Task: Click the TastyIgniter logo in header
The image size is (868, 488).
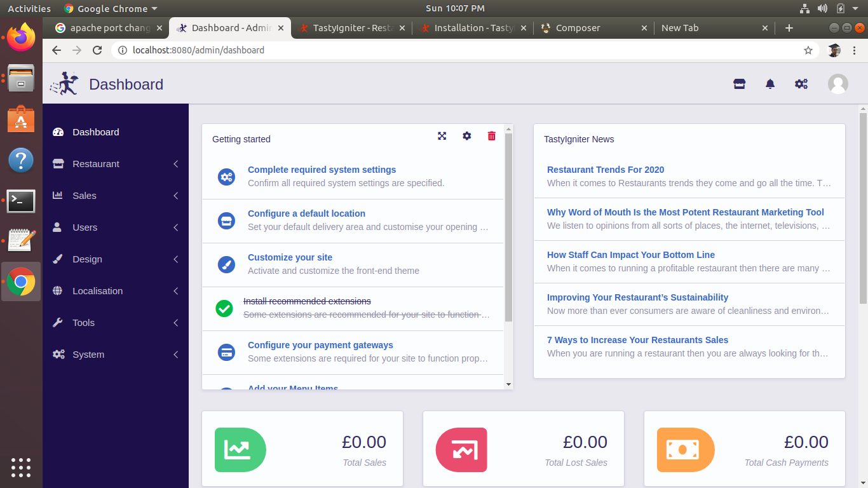Action: pyautogui.click(x=64, y=84)
